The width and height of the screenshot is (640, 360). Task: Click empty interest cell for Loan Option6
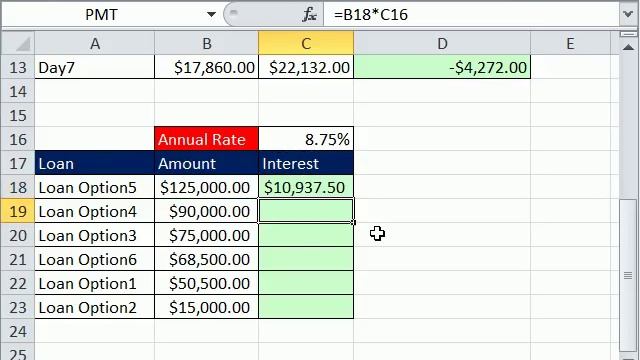[x=306, y=260]
